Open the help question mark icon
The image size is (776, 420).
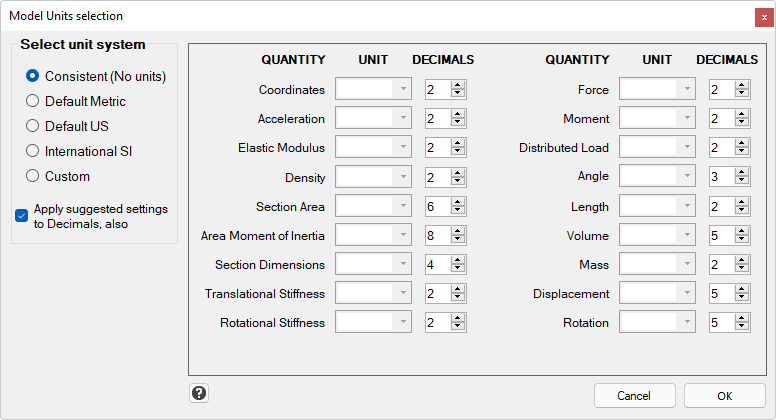coord(199,393)
